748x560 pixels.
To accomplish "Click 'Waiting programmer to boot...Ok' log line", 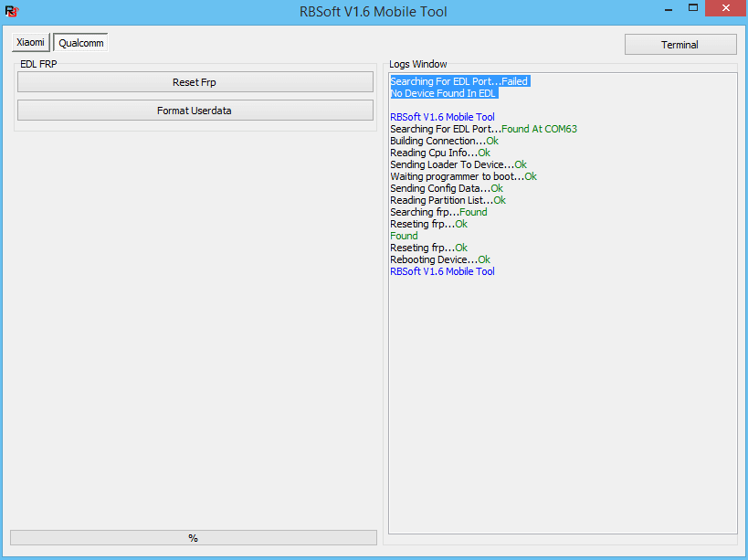I will [463, 176].
